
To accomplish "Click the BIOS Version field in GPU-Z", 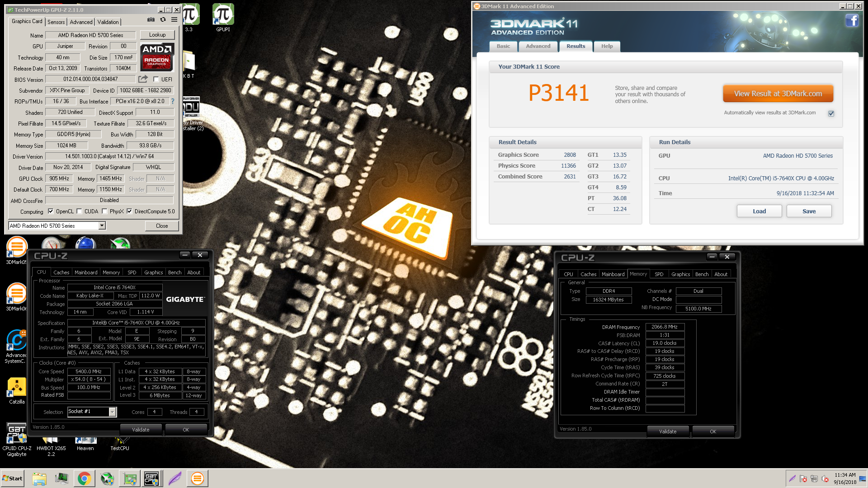I will 90,79.
